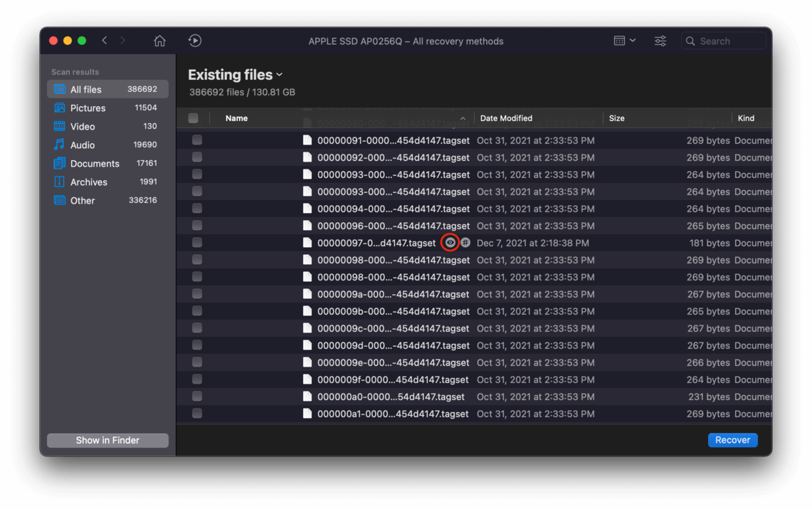The image size is (812, 509).
Task: Focus the Search field
Action: tap(724, 41)
